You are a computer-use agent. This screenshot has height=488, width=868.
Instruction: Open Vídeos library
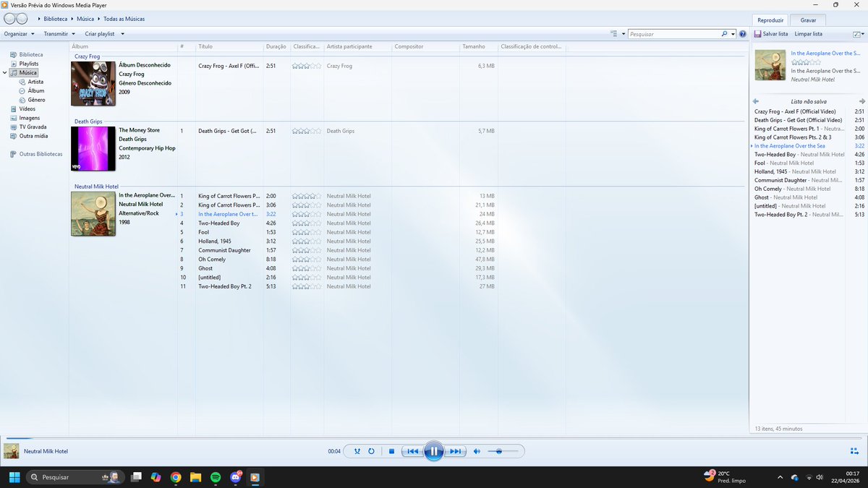point(22,109)
